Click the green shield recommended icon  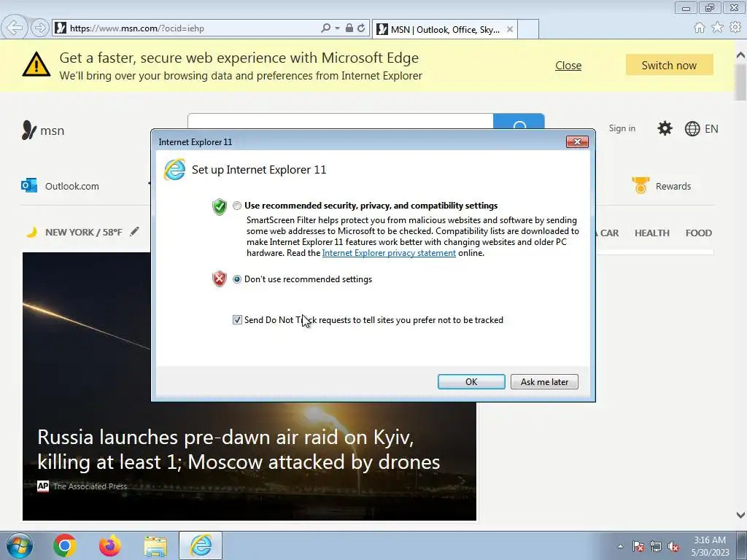[x=219, y=206]
